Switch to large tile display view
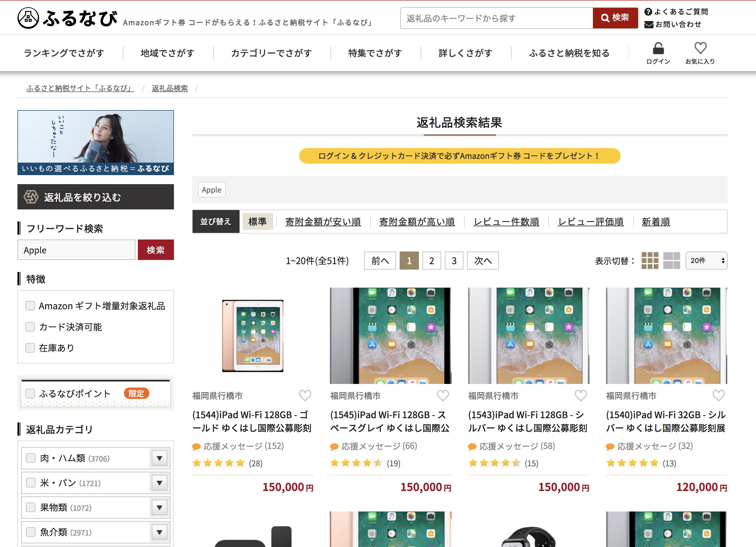This screenshot has width=756, height=547. point(671,260)
